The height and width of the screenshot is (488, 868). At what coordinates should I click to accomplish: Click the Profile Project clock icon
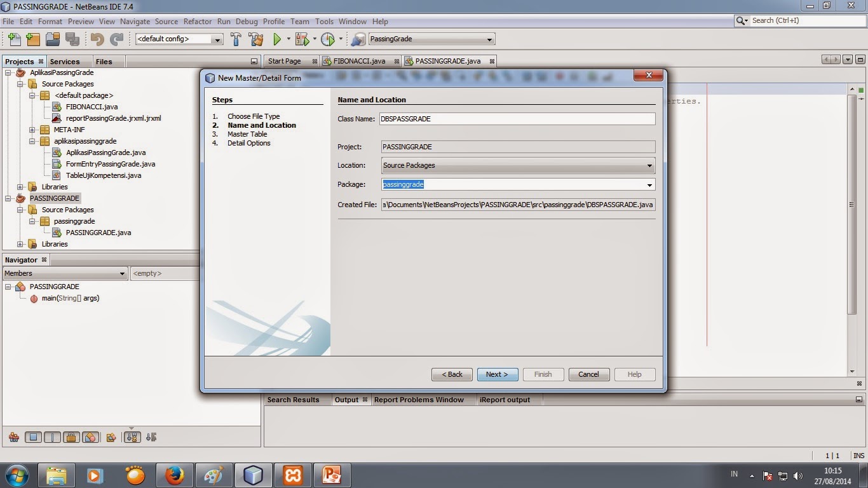(x=328, y=39)
